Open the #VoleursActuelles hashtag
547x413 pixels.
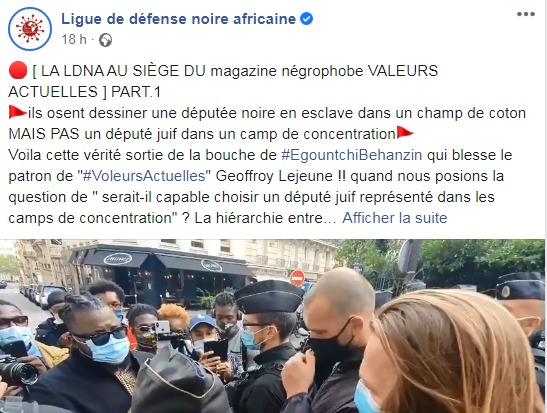coord(144,176)
